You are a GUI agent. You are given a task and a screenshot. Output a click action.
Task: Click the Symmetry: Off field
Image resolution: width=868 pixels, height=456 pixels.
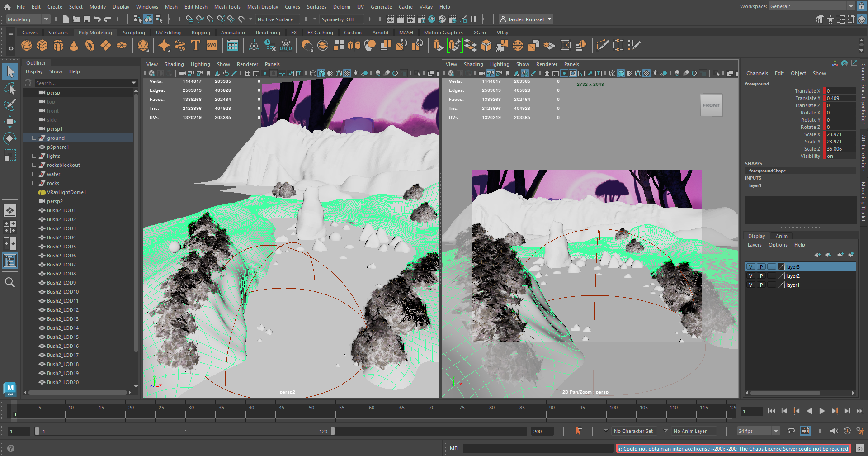coord(341,19)
